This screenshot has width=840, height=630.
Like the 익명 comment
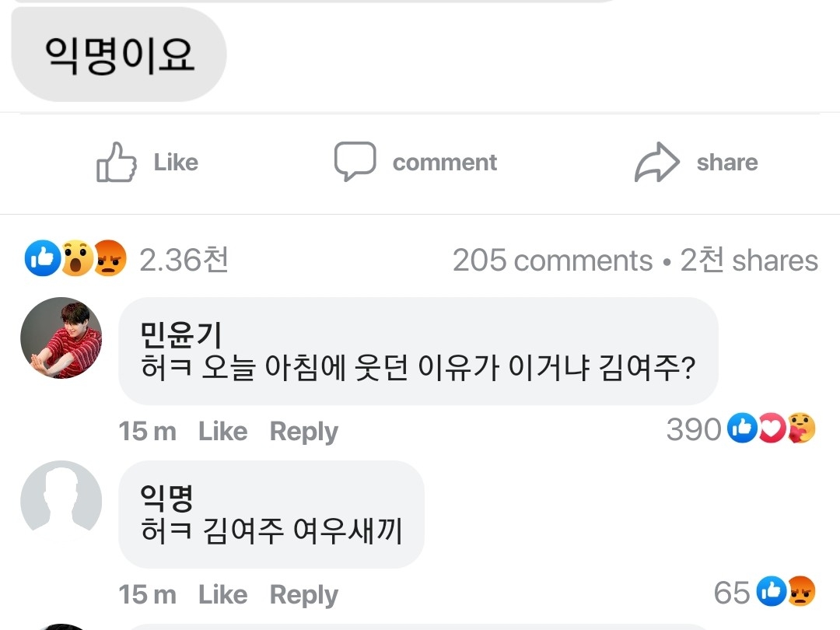222,595
